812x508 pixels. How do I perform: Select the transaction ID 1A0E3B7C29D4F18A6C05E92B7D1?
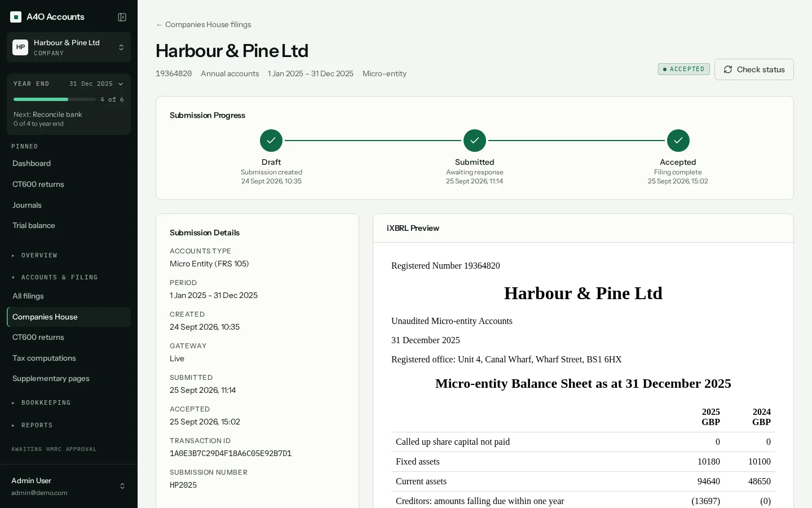tap(231, 454)
